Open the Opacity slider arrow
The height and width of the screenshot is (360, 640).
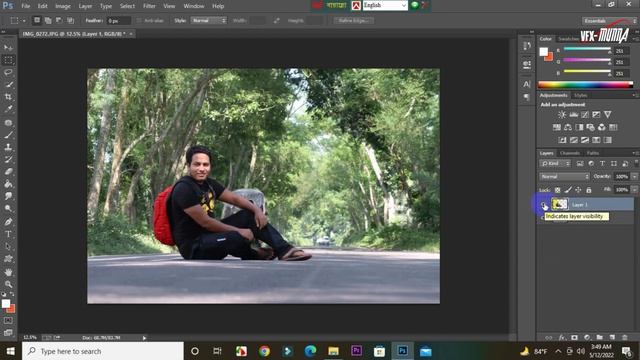634,177
